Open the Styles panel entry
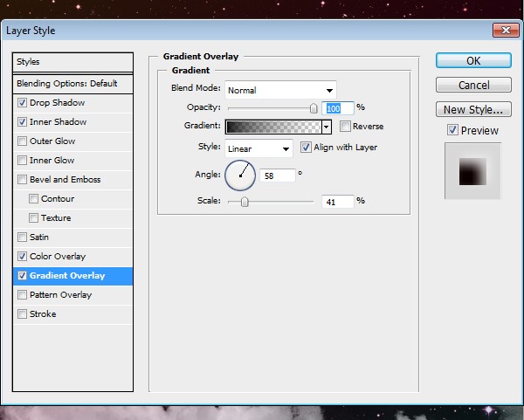The image size is (524, 420). tap(72, 62)
